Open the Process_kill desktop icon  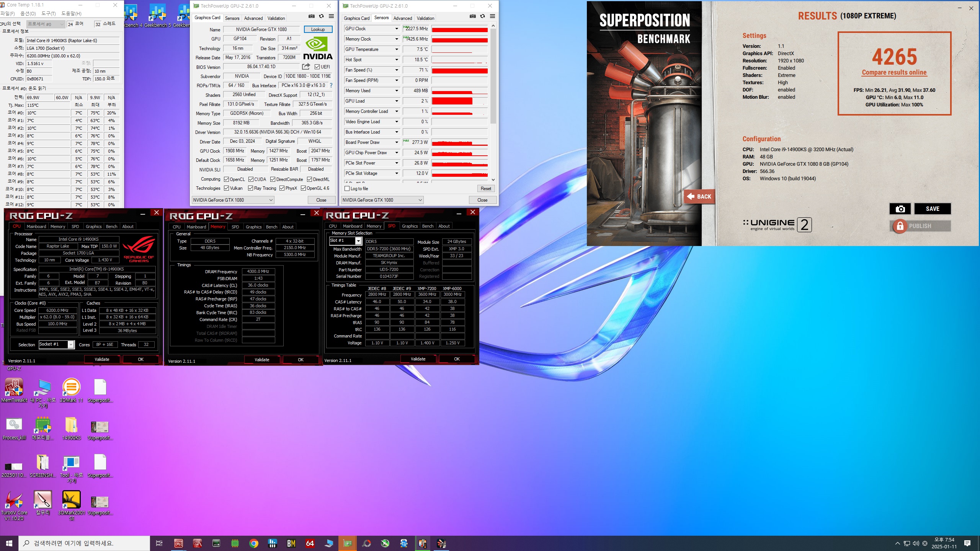pyautogui.click(x=14, y=428)
